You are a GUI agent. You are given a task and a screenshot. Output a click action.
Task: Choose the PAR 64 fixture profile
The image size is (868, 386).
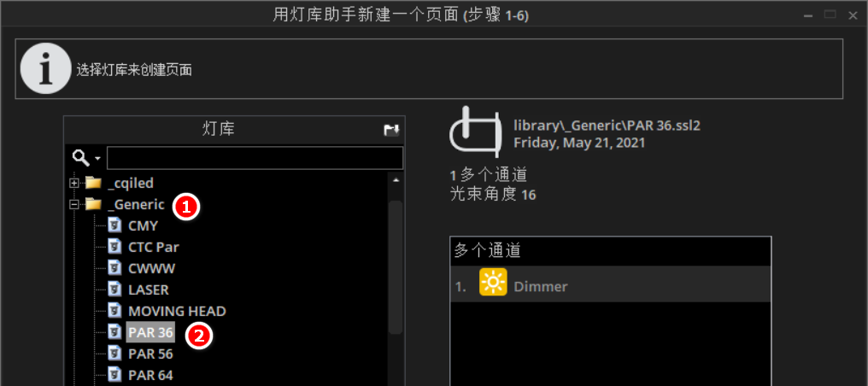[x=150, y=375]
